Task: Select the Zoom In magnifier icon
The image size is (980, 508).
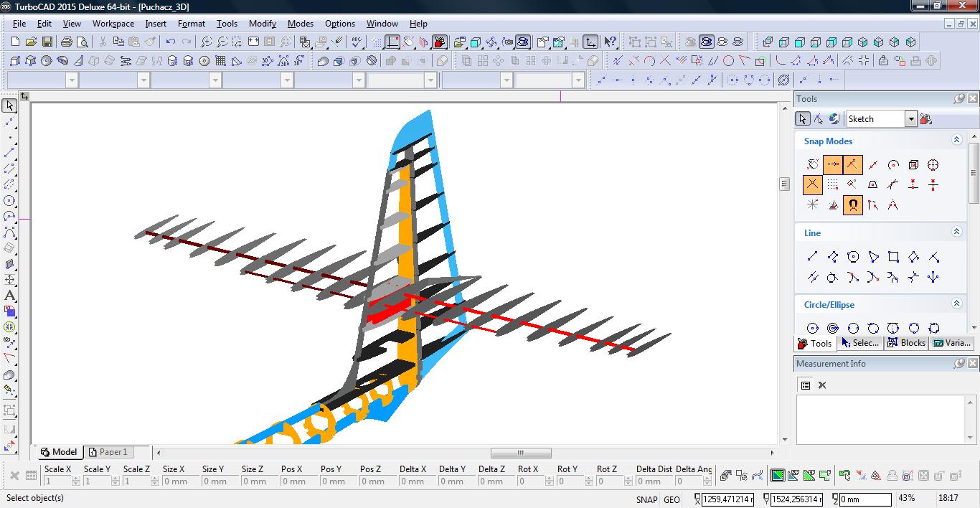Action: pos(207,42)
